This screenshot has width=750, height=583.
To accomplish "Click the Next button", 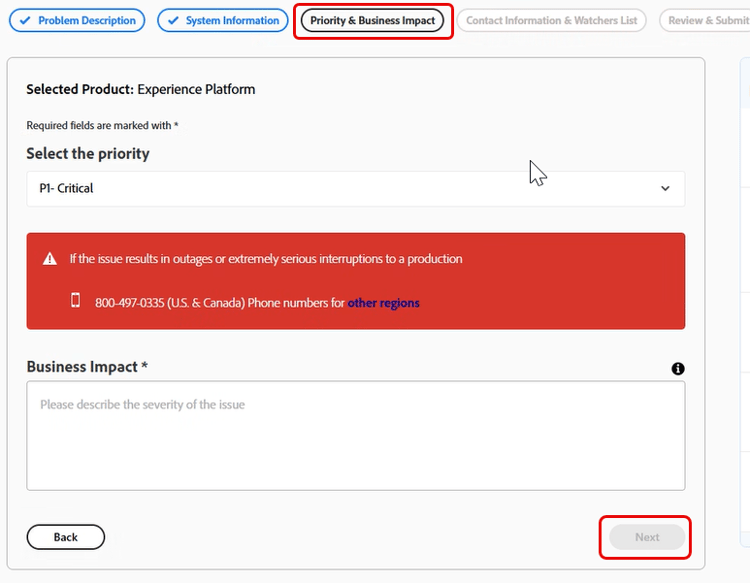I will [x=647, y=537].
